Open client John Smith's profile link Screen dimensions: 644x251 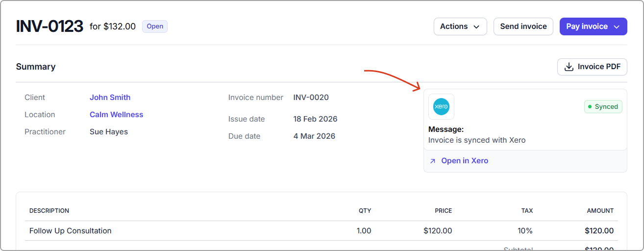110,98
